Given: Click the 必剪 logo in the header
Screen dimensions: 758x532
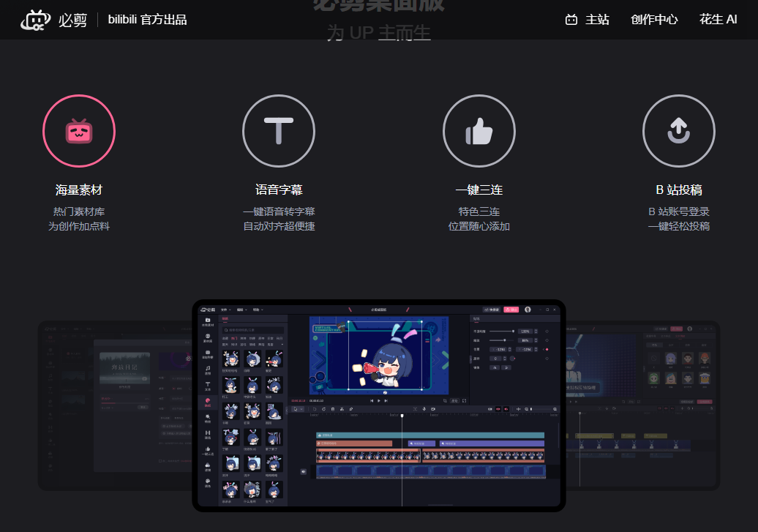Looking at the screenshot, I should 53,20.
